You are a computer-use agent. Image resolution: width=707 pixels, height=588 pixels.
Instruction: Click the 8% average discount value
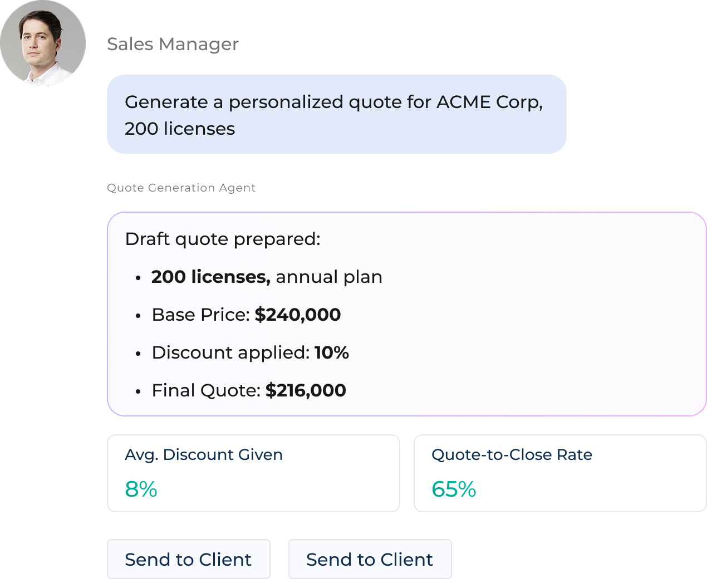[141, 489]
